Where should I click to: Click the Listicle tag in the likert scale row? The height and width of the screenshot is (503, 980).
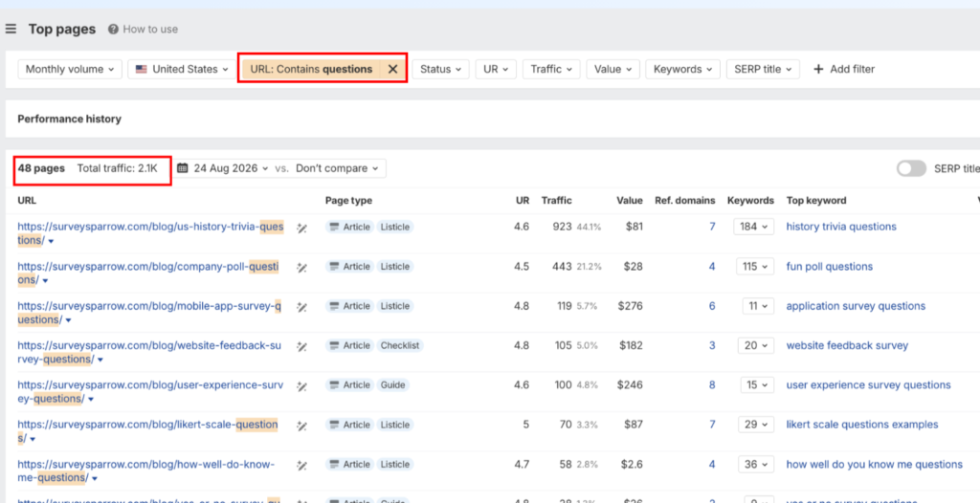point(395,425)
